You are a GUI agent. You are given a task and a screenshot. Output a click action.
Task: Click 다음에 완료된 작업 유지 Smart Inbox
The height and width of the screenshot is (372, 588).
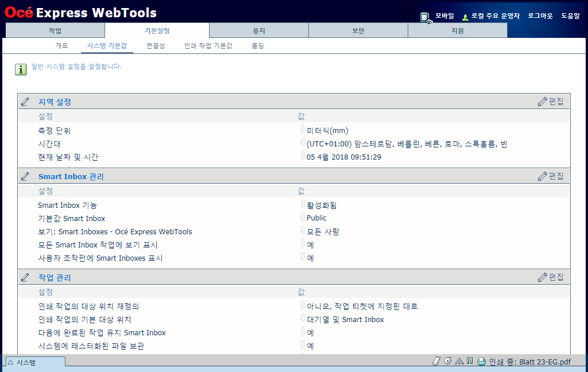[102, 332]
